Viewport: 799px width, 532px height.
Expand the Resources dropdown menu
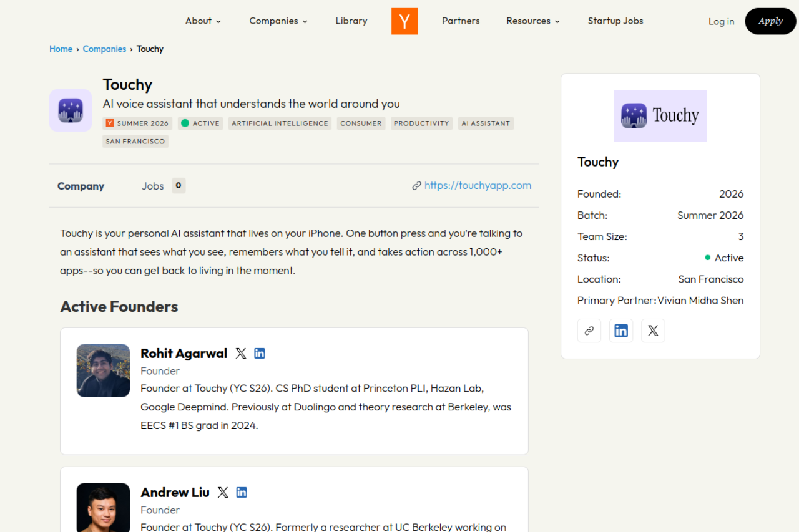point(533,21)
